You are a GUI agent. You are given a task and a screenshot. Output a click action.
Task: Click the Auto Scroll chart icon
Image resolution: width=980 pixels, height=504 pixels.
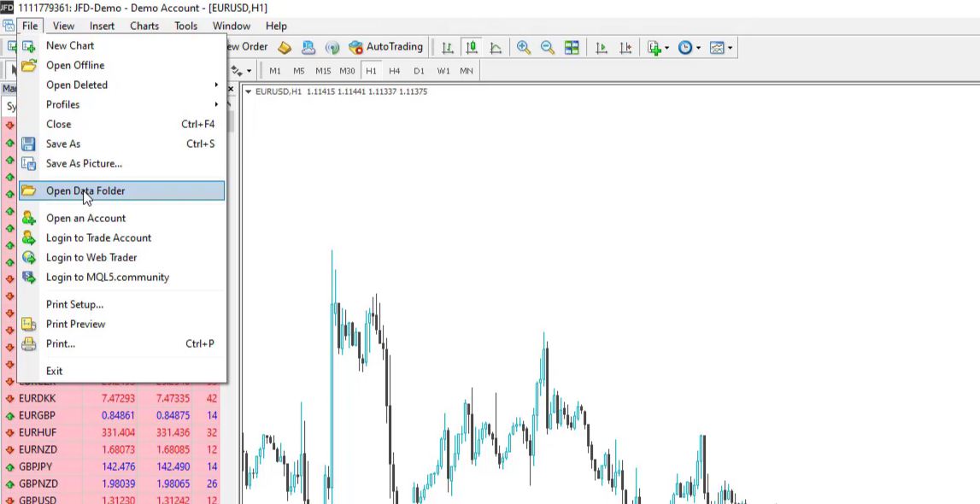[x=601, y=48]
